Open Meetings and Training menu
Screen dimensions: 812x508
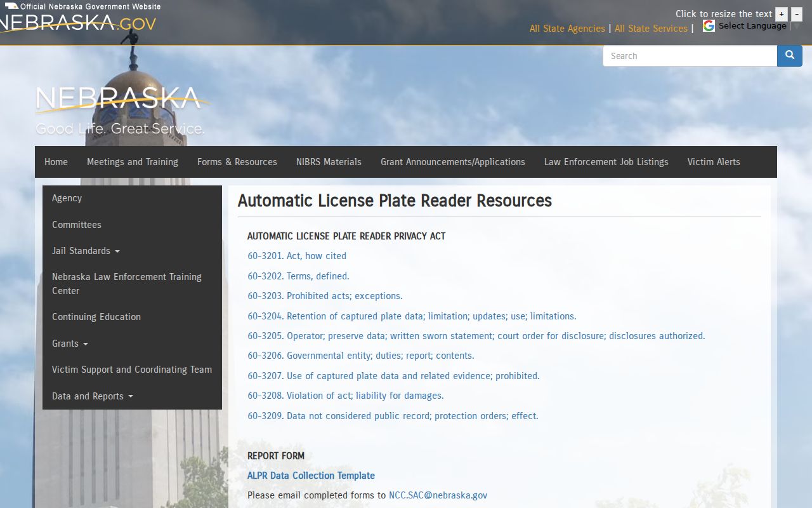(133, 162)
